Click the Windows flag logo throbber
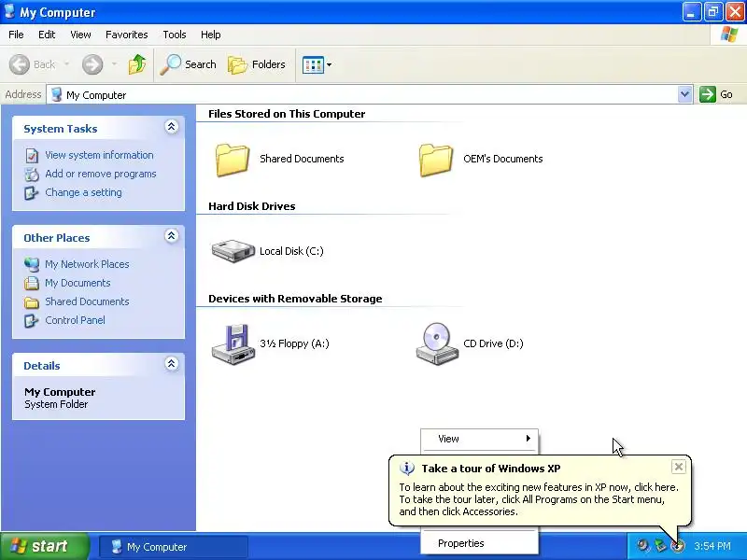747x560 pixels. 729,35
